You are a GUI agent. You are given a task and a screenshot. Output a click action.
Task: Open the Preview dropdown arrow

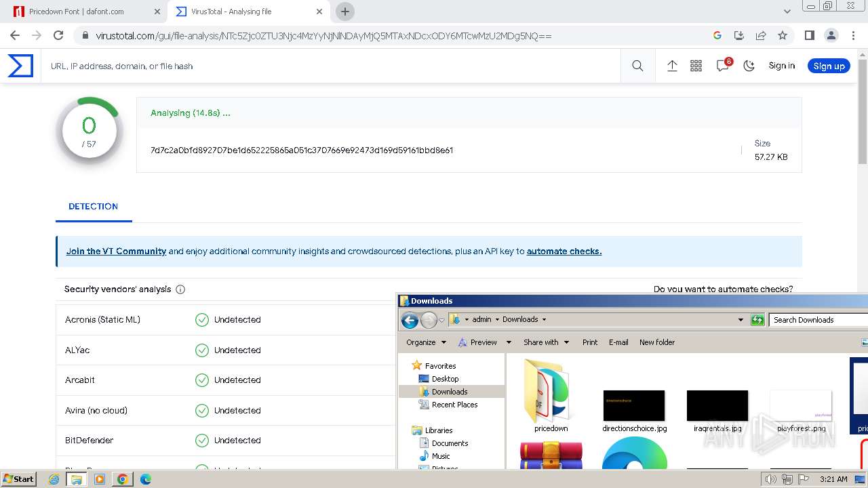click(509, 342)
